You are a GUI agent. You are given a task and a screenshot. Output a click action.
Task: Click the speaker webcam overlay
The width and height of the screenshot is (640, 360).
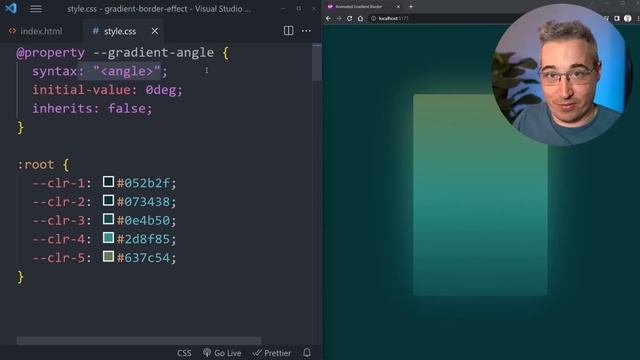point(562,75)
